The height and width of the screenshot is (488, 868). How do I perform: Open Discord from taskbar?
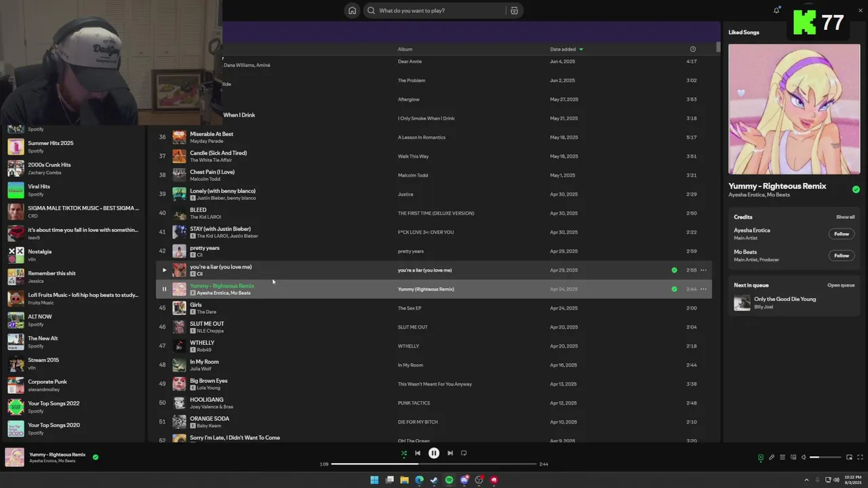(x=464, y=480)
